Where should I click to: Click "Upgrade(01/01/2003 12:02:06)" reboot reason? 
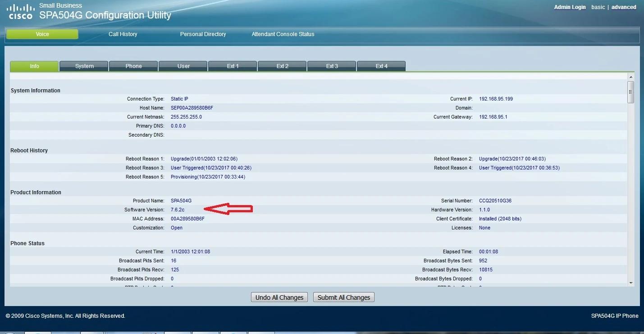pos(204,159)
